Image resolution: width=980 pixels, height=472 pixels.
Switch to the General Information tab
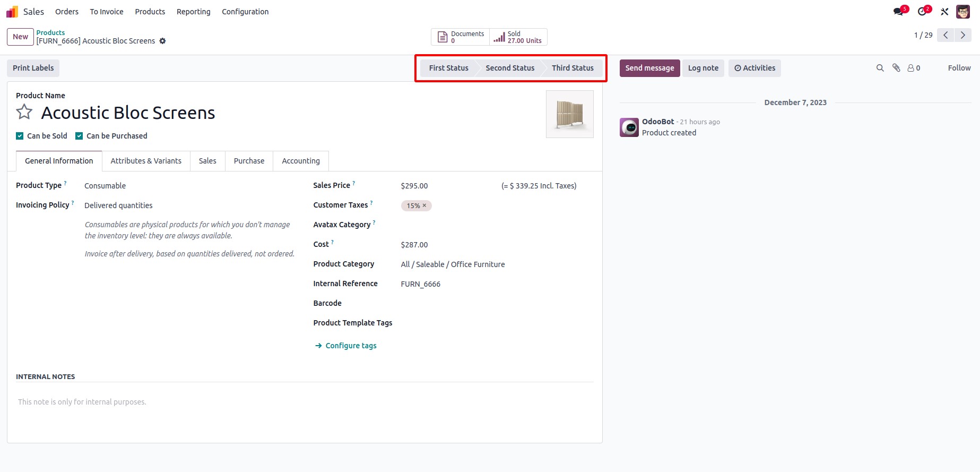pos(59,161)
